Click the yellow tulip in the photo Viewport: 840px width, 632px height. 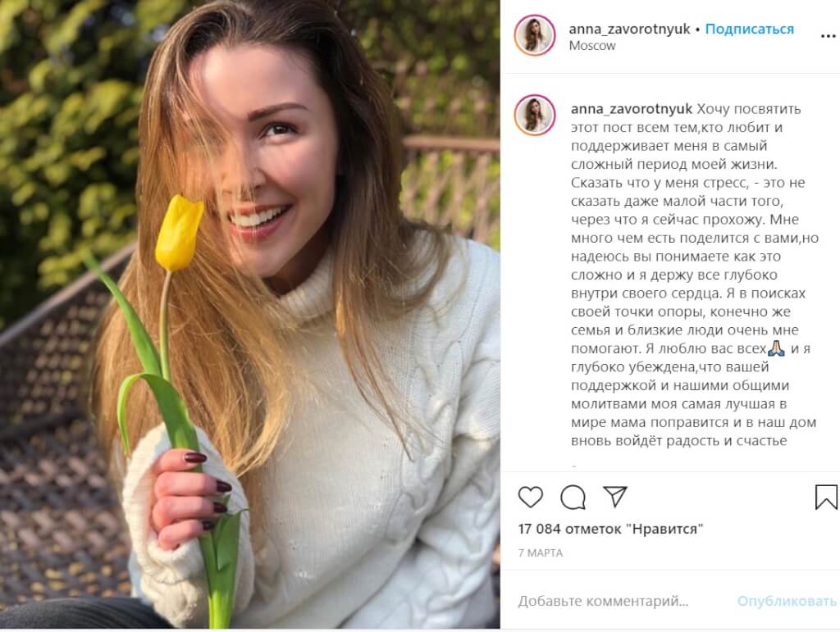click(x=178, y=234)
